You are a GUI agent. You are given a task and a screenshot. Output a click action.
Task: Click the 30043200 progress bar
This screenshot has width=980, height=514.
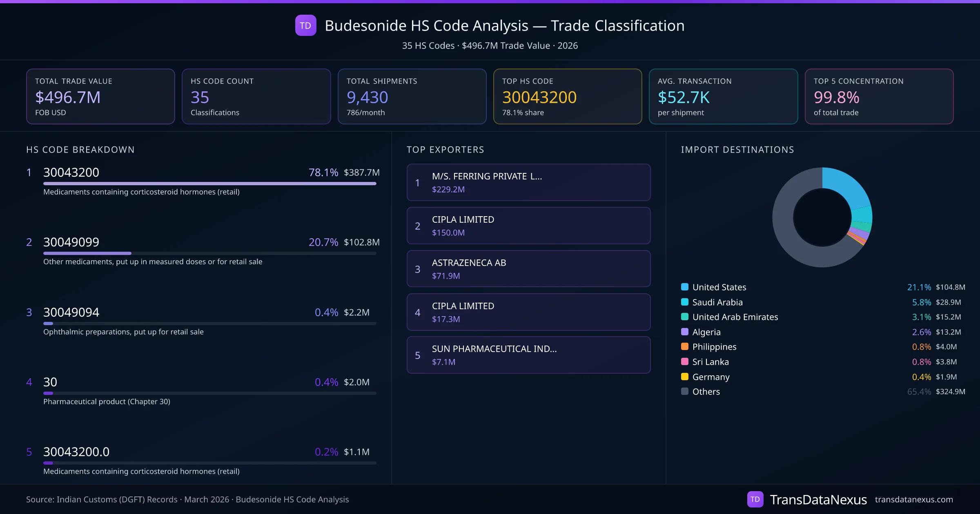point(209,184)
